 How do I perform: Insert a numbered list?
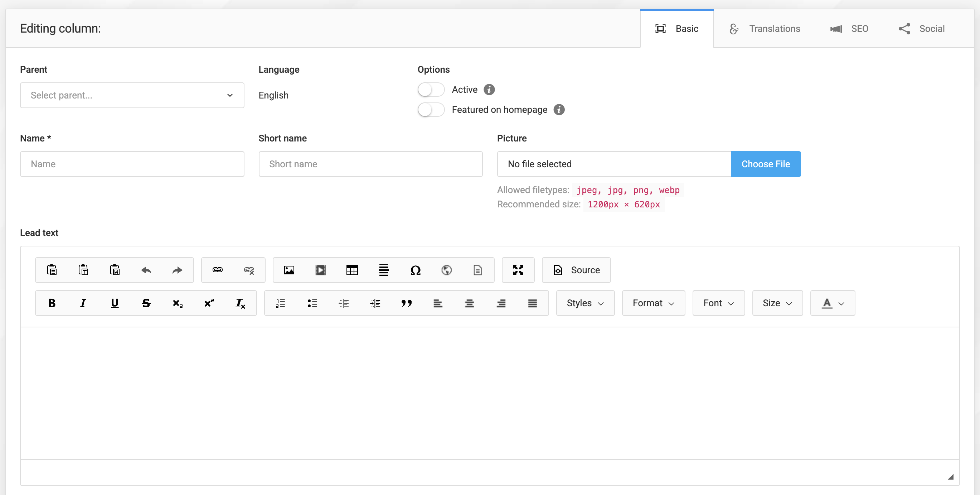(280, 303)
